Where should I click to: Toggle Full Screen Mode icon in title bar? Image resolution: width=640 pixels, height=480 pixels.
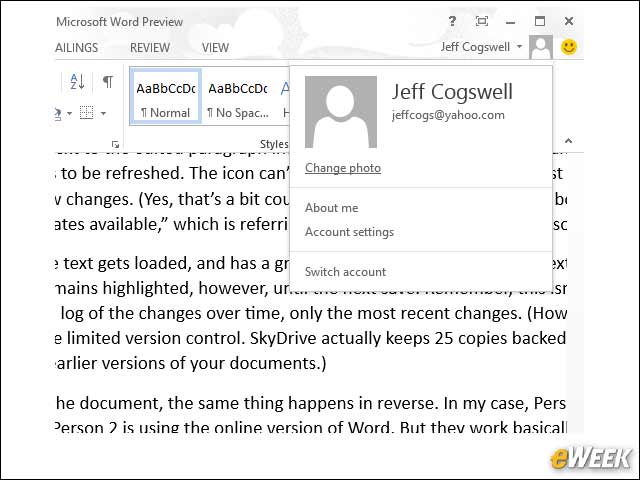482,21
